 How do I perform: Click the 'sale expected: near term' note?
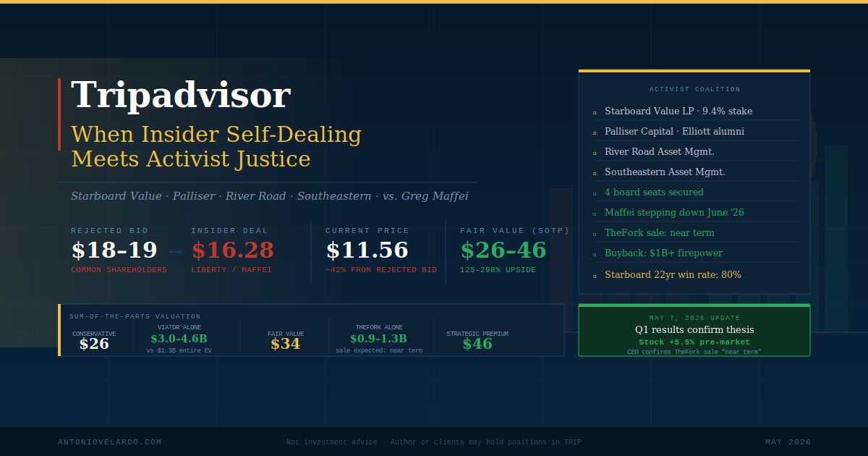(x=379, y=350)
